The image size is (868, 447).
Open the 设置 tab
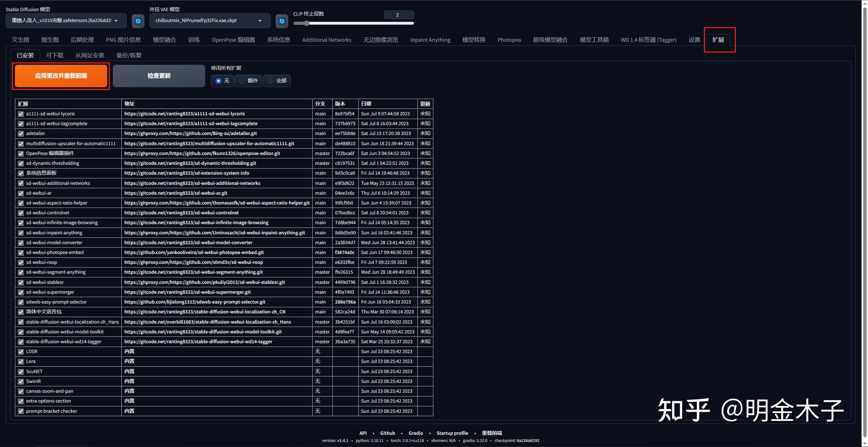point(694,40)
